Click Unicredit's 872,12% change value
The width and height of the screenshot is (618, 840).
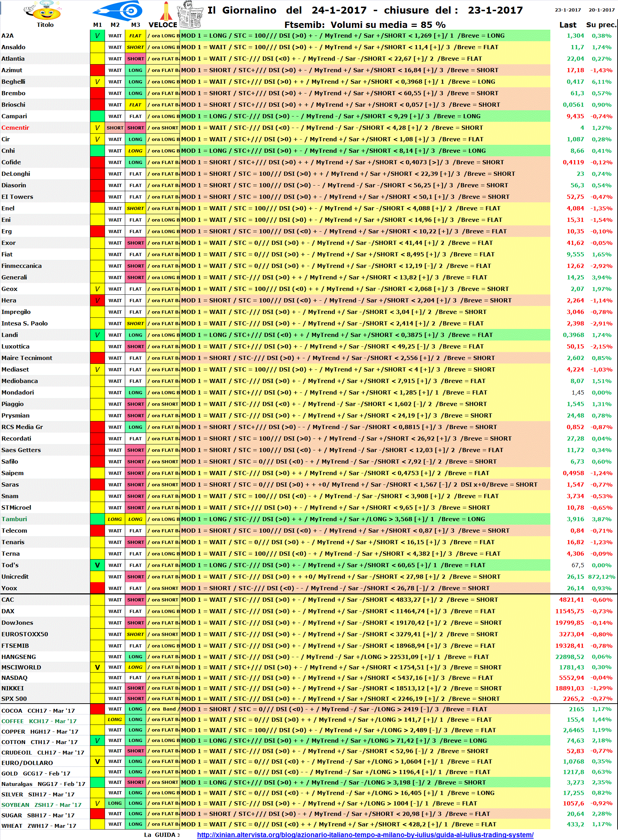tap(602, 577)
